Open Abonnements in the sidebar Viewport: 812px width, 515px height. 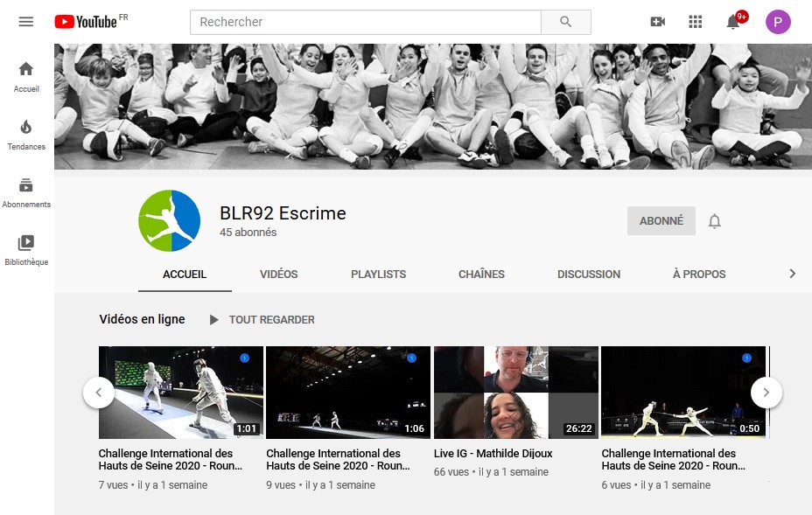[26, 193]
